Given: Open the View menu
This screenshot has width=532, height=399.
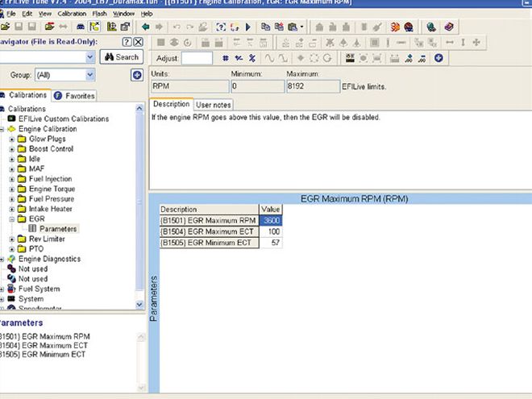Looking at the screenshot, I should coord(45,14).
